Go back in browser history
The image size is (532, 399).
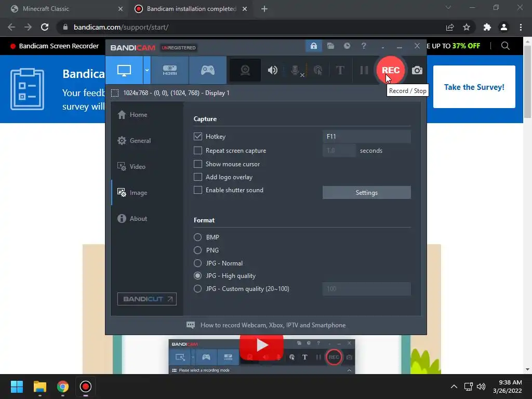pyautogui.click(x=11, y=27)
